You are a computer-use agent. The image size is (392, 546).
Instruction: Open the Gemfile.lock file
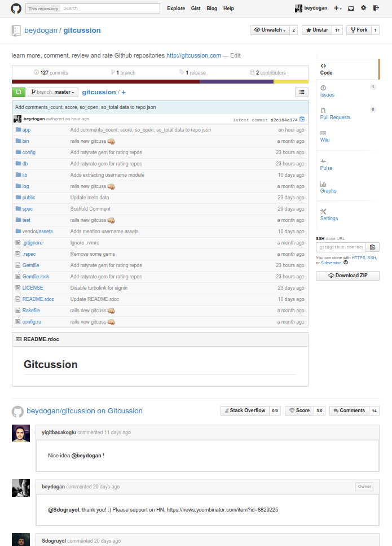tap(36, 277)
